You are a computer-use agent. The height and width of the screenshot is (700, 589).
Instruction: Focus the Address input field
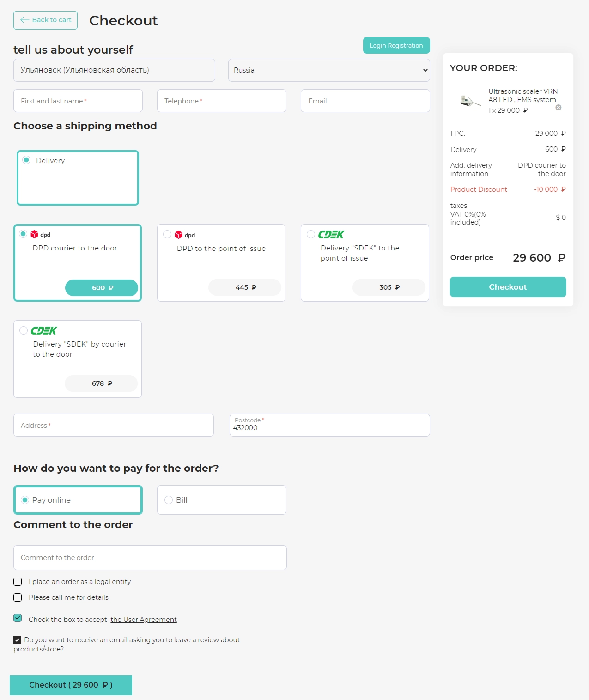[114, 425]
